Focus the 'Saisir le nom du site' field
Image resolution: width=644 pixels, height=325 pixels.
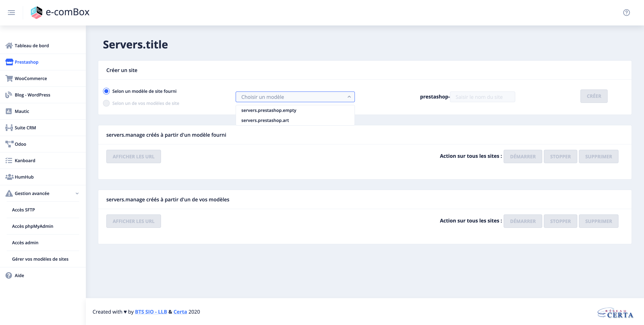482,97
